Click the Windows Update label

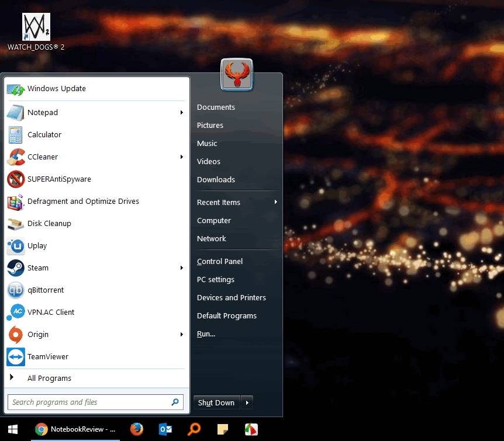pos(57,89)
